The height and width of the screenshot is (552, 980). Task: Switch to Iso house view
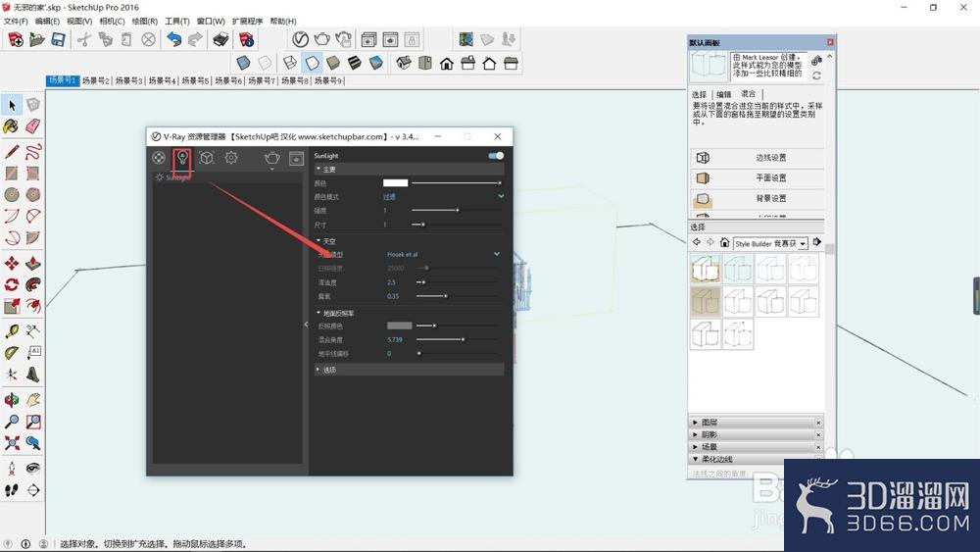404,63
